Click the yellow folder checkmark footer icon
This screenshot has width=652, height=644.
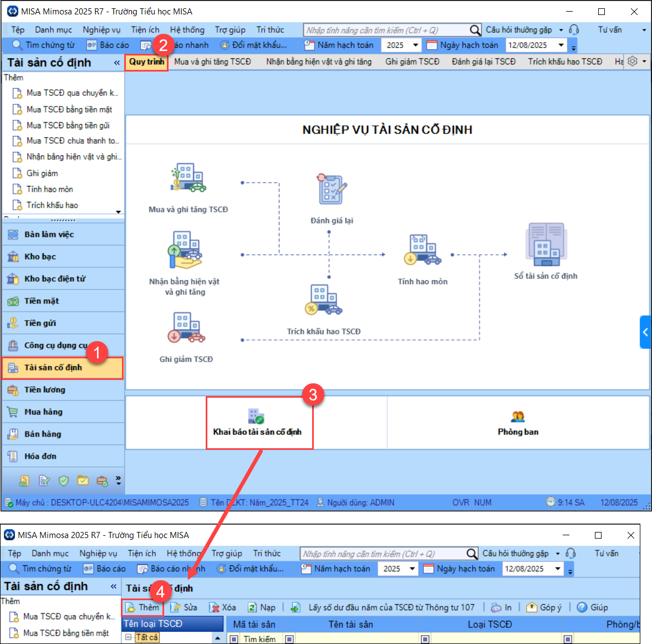point(83,481)
